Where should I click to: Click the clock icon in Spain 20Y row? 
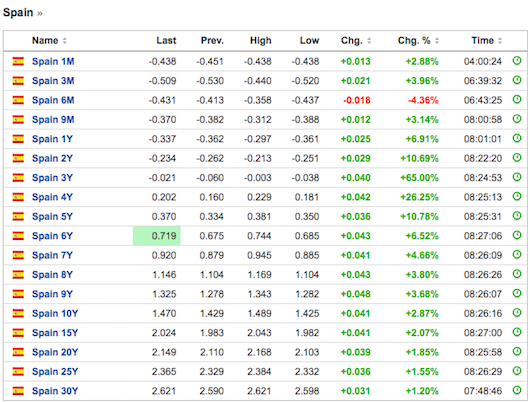[517, 352]
